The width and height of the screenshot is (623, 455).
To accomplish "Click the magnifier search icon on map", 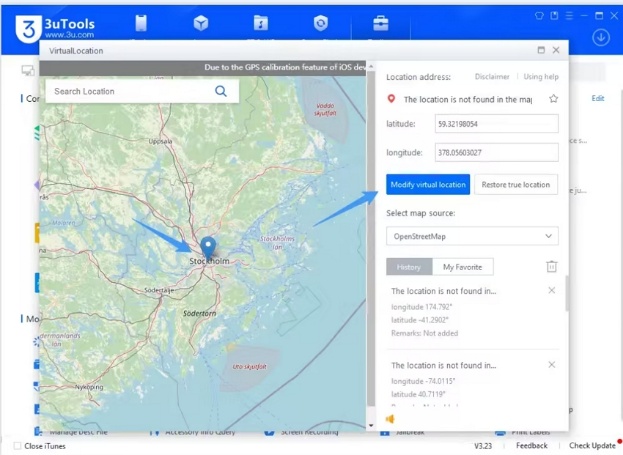I will pos(221,91).
